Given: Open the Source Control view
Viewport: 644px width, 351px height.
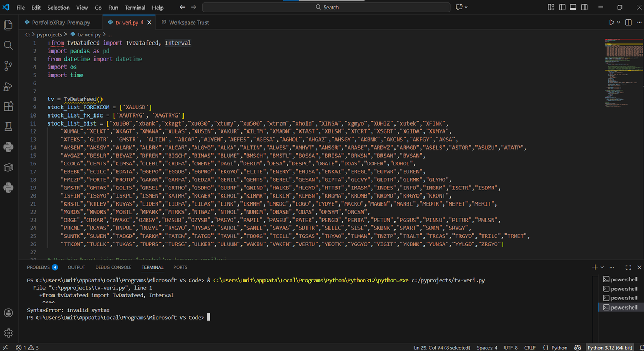Looking at the screenshot, I should 8,66.
